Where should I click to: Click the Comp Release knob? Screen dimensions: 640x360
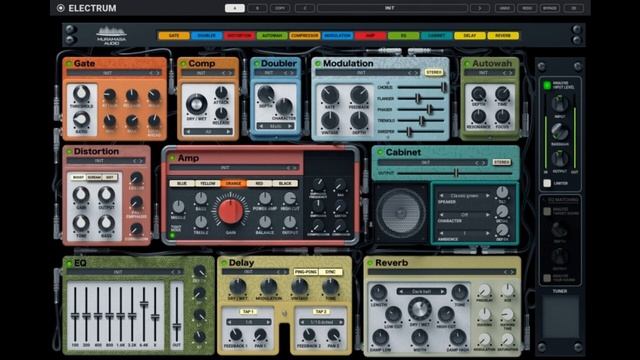(221, 113)
